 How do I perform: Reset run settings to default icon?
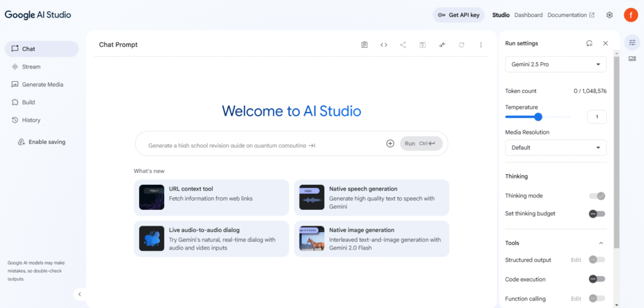pos(589,43)
